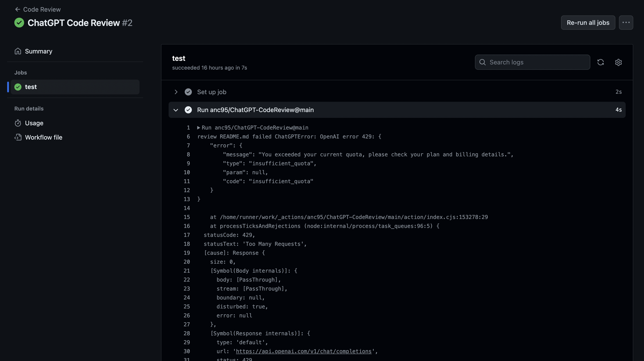644x361 pixels.
Task: Open the api.openai.com chat completions link
Action: (x=303, y=351)
